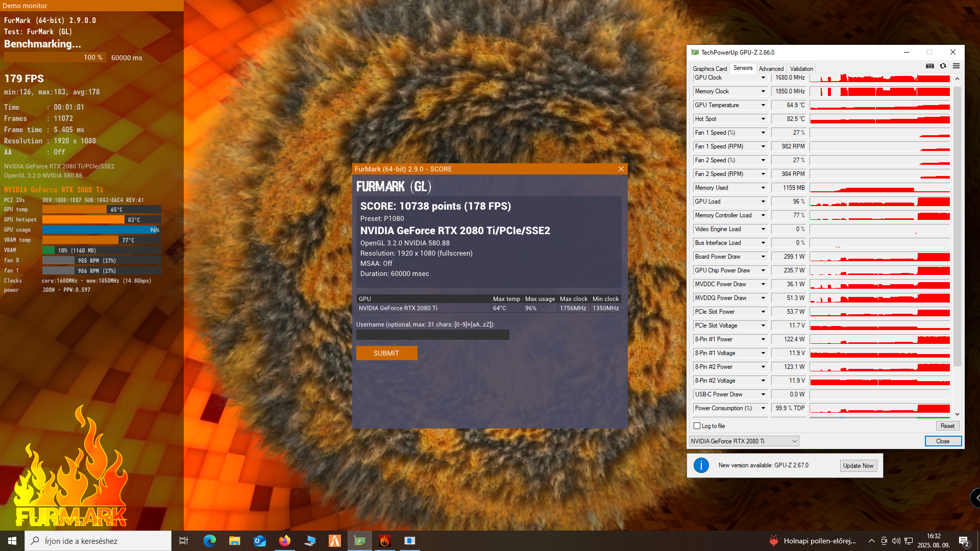Viewport: 980px width, 551px height.
Task: Open the Board Power Draw dropdown arrow
Action: 763,257
